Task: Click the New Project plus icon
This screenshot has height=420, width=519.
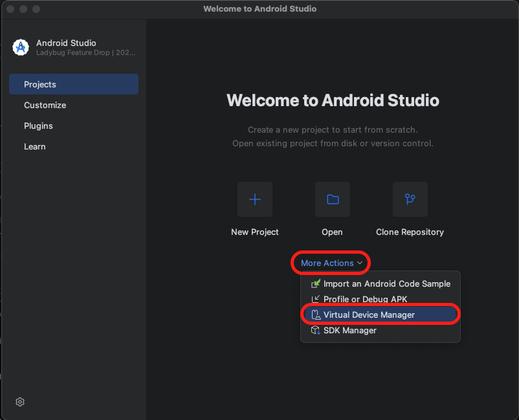Action: [255, 199]
